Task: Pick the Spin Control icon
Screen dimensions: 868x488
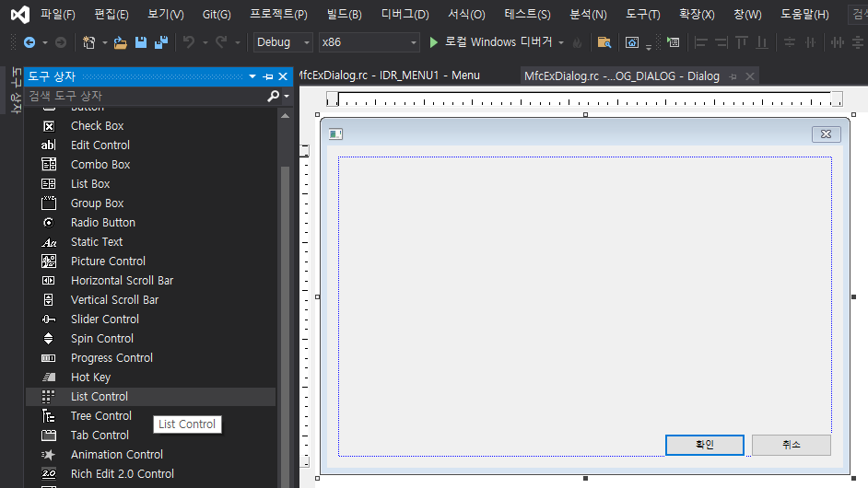Action: 49,339
